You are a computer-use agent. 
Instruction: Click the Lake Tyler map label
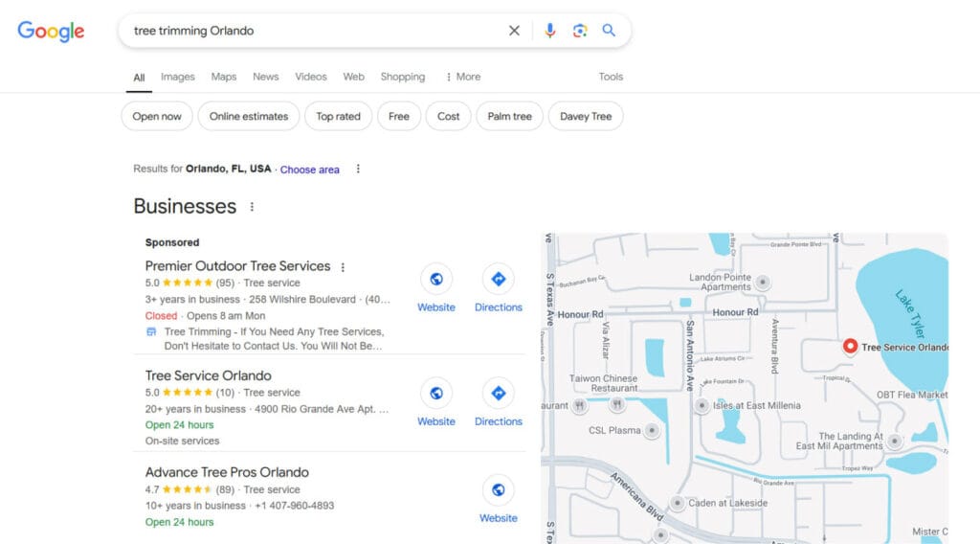coord(910,313)
